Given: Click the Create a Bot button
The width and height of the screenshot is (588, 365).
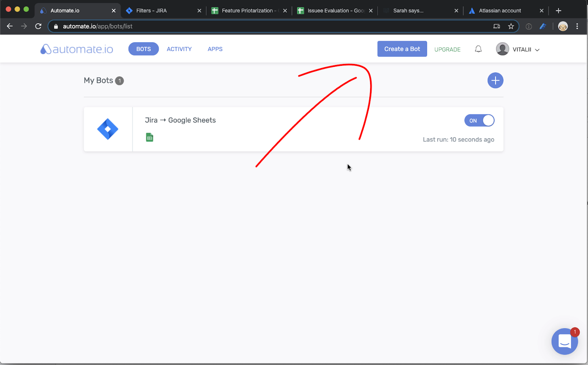Looking at the screenshot, I should (402, 49).
